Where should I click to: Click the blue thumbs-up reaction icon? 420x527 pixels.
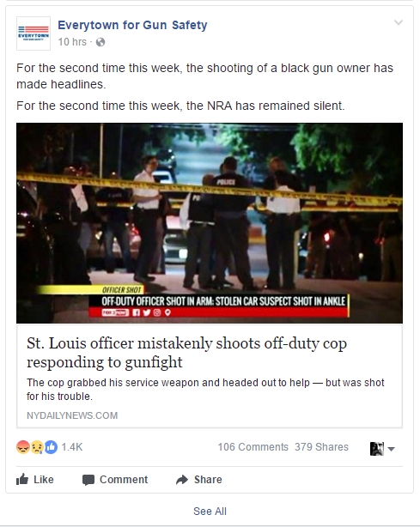51,447
